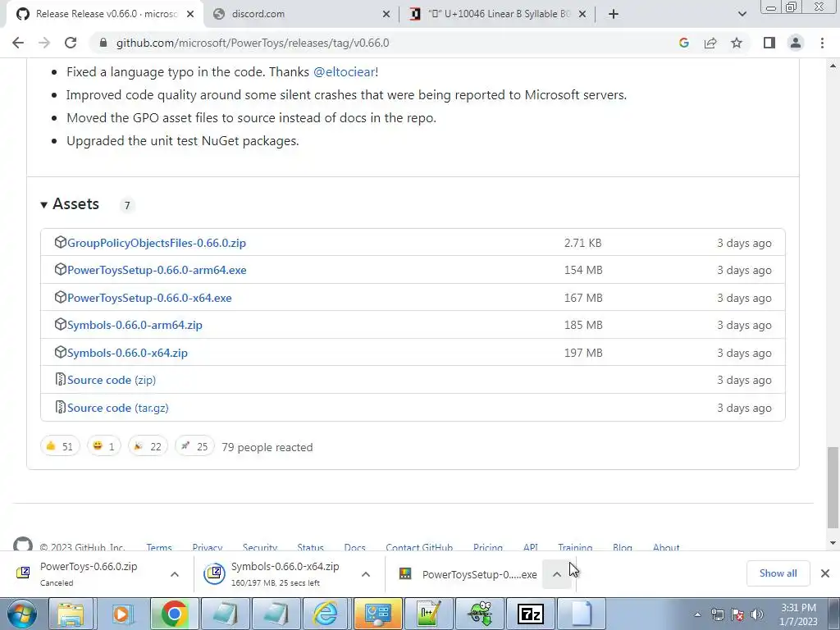840x630 pixels.
Task: Go back to the previous page
Action: 18,43
